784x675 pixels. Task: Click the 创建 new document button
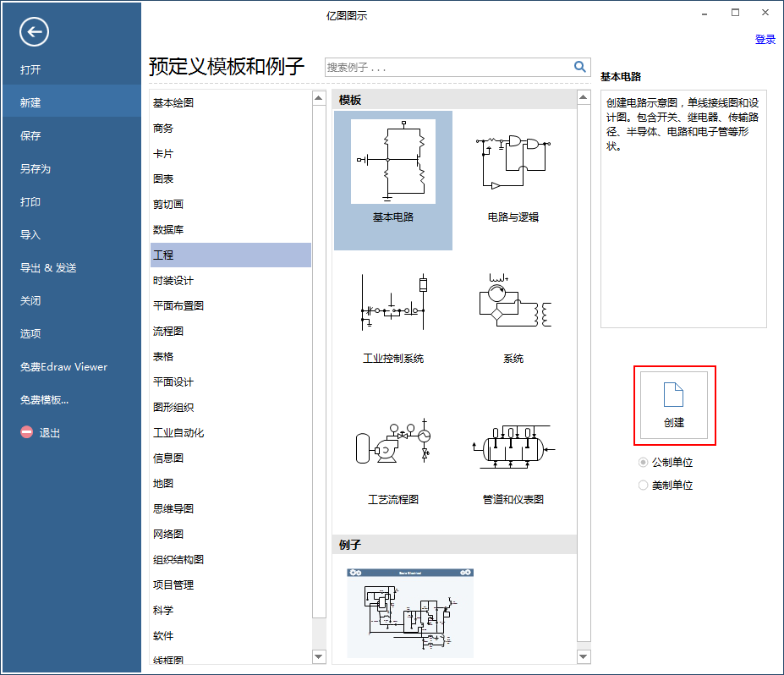pos(674,405)
